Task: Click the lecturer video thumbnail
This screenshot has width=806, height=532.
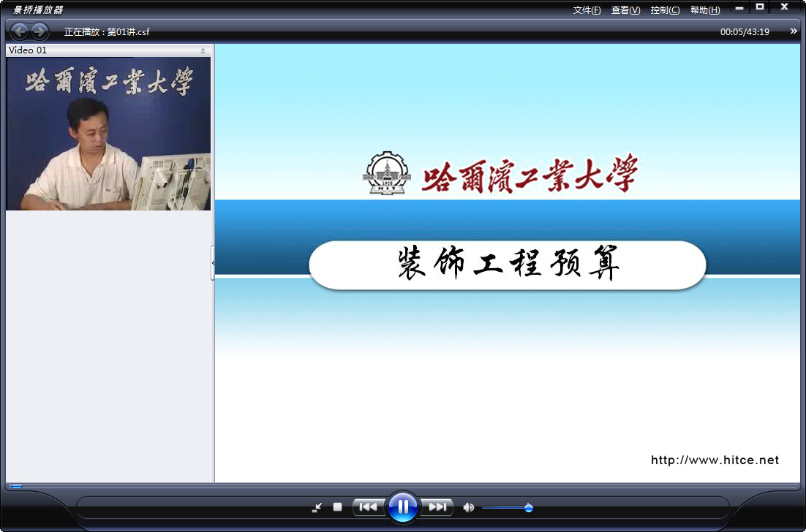Action: (x=108, y=134)
